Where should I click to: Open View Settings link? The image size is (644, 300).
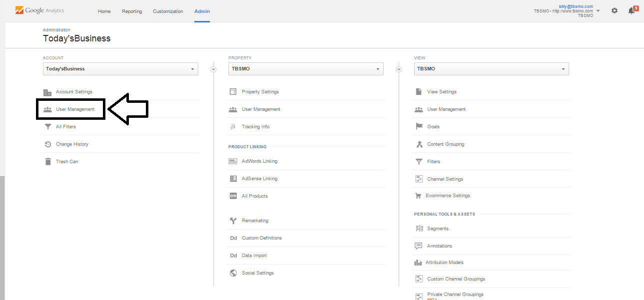(442, 92)
